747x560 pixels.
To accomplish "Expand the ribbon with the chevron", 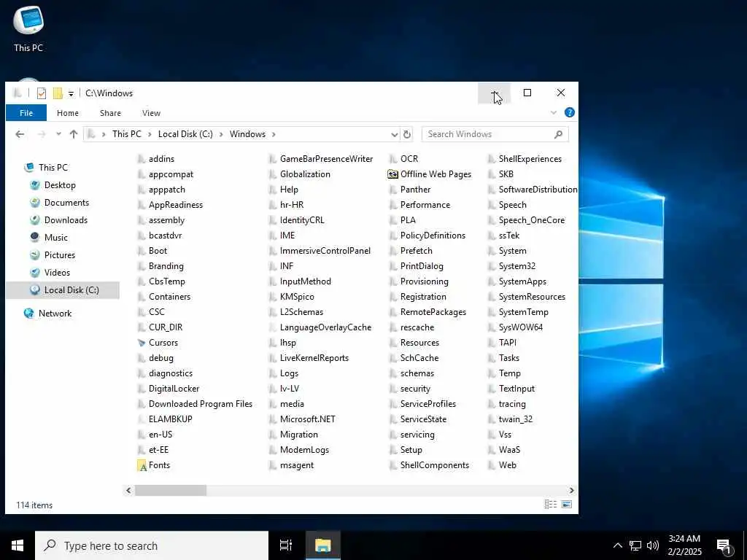I will point(554,112).
